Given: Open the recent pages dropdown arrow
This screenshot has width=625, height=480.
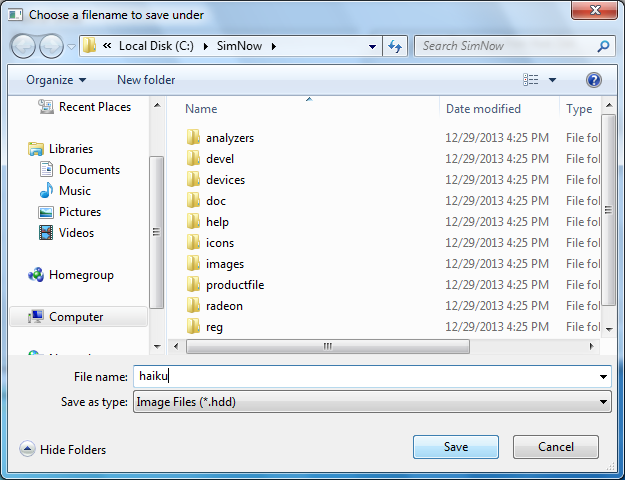Looking at the screenshot, I should (71, 47).
